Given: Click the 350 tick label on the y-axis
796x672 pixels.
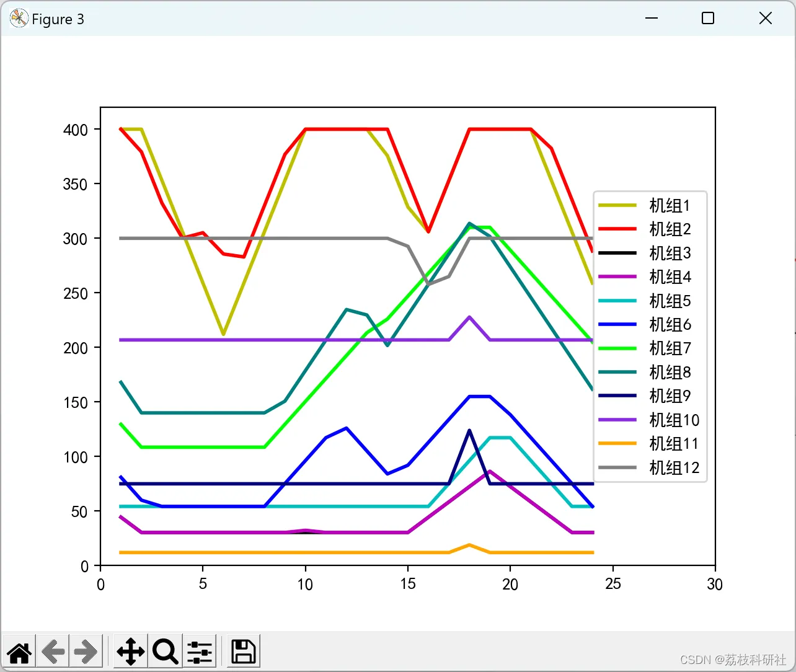Looking at the screenshot, I should pos(76,184).
